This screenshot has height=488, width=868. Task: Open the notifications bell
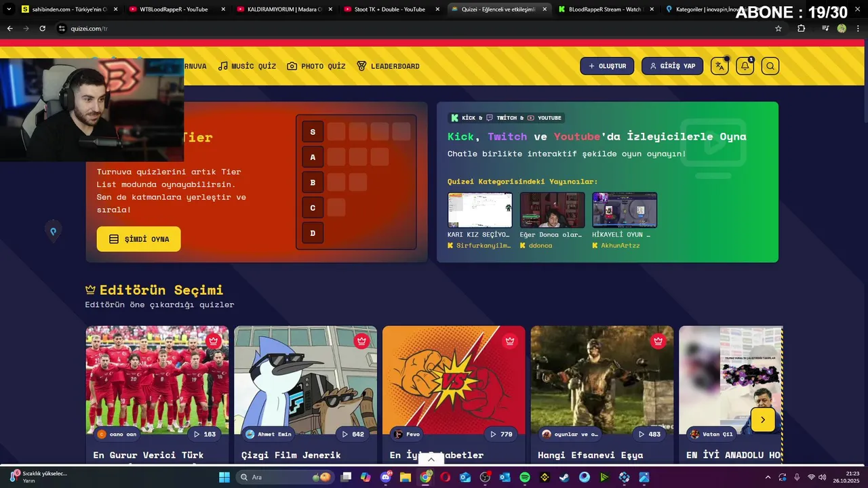745,66
